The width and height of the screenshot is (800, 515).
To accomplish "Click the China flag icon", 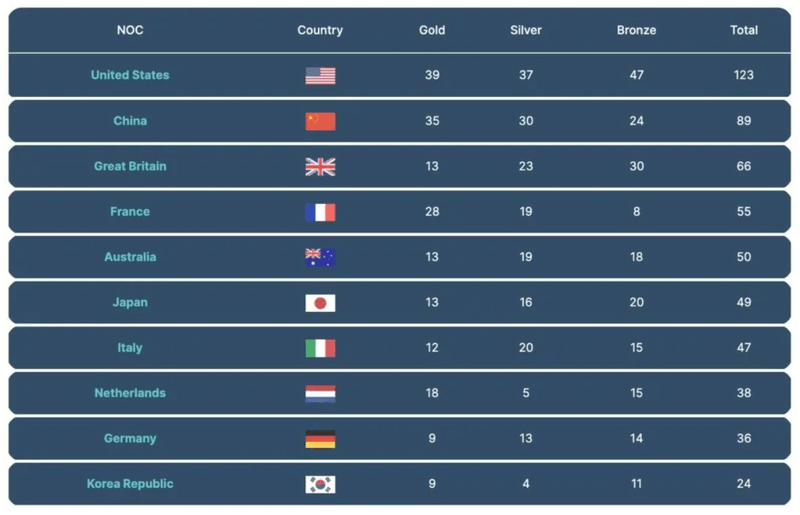I will [320, 121].
